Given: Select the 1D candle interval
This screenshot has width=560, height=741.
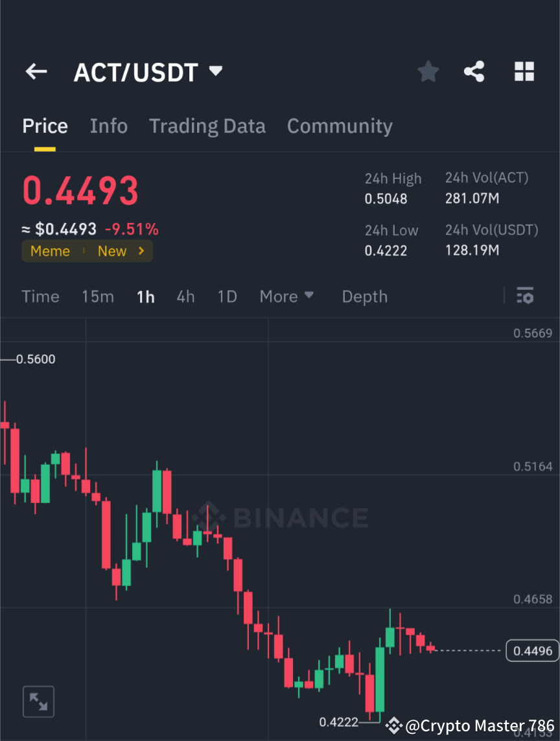Looking at the screenshot, I should pos(227,296).
